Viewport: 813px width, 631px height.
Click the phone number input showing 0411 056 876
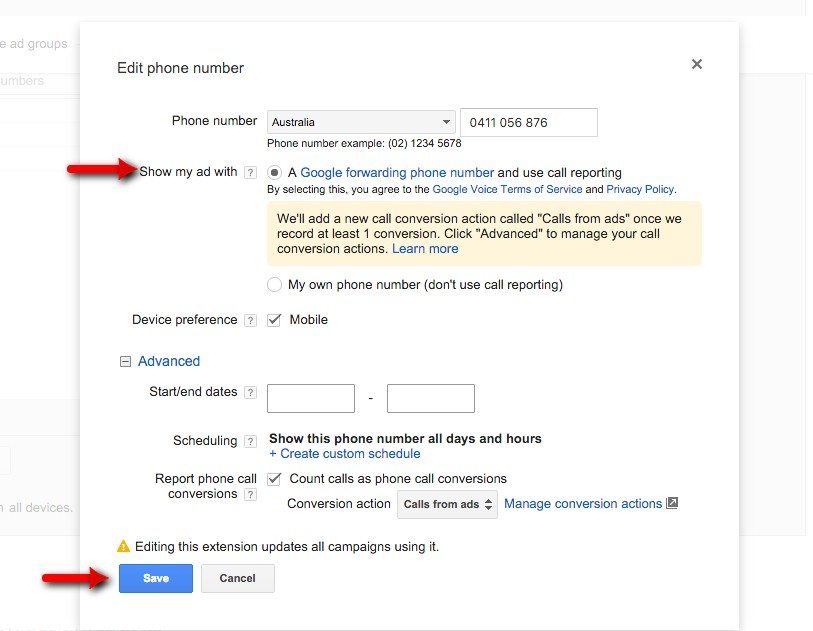pyautogui.click(x=528, y=121)
